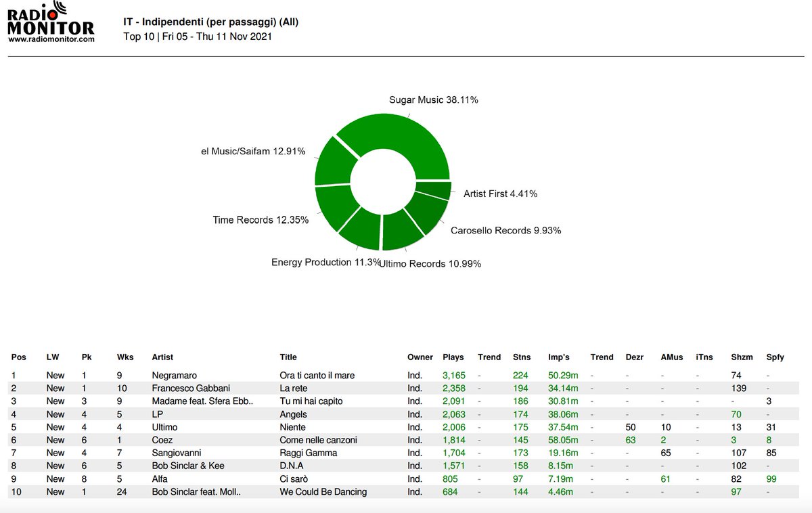The height and width of the screenshot is (513, 812).
Task: Click the Imp's column header
Action: click(559, 357)
